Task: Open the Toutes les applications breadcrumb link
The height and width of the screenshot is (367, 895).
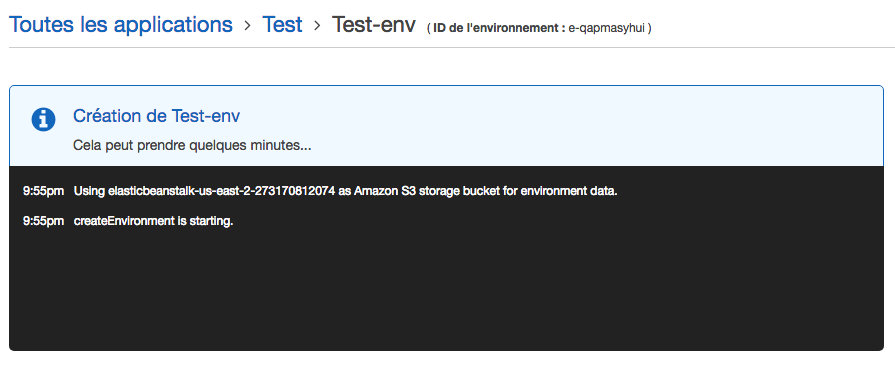Action: coord(121,25)
